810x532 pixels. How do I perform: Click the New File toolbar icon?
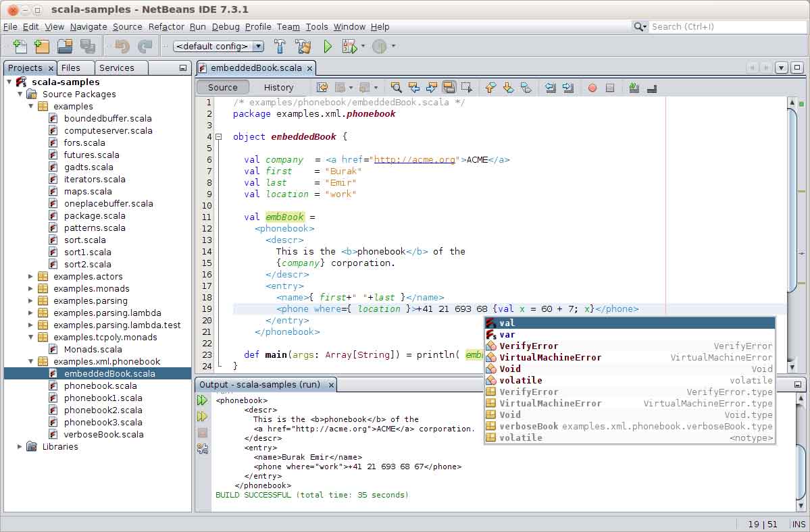point(20,47)
